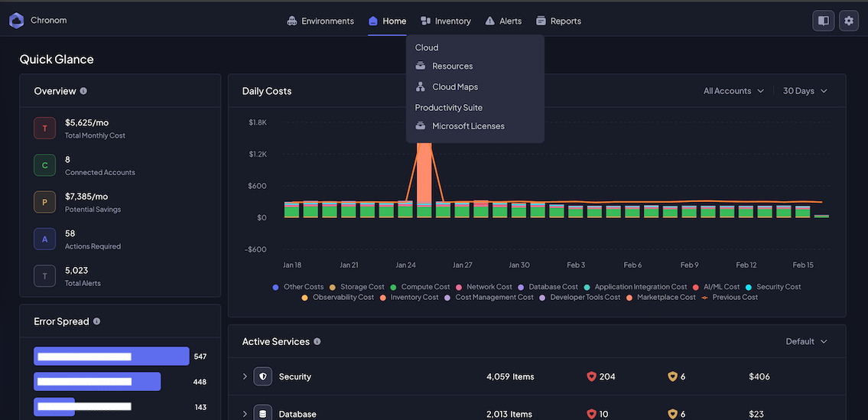The width and height of the screenshot is (868, 420).
Task: Select Resources from the Inventory menu
Action: click(x=452, y=66)
